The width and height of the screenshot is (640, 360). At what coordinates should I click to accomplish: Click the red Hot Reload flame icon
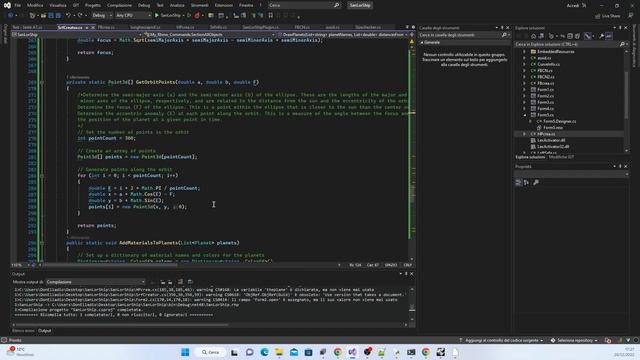197,16
